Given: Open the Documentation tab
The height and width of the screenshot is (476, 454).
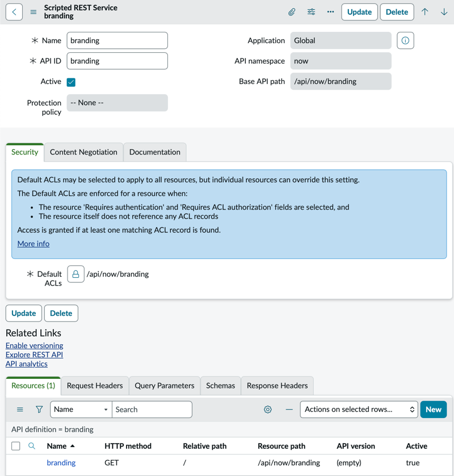Looking at the screenshot, I should [x=155, y=152].
